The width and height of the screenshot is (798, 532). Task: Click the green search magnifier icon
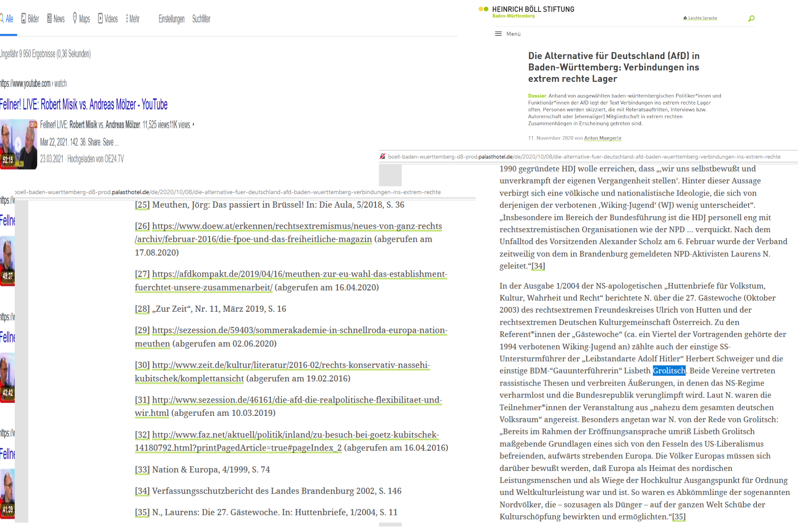751,18
